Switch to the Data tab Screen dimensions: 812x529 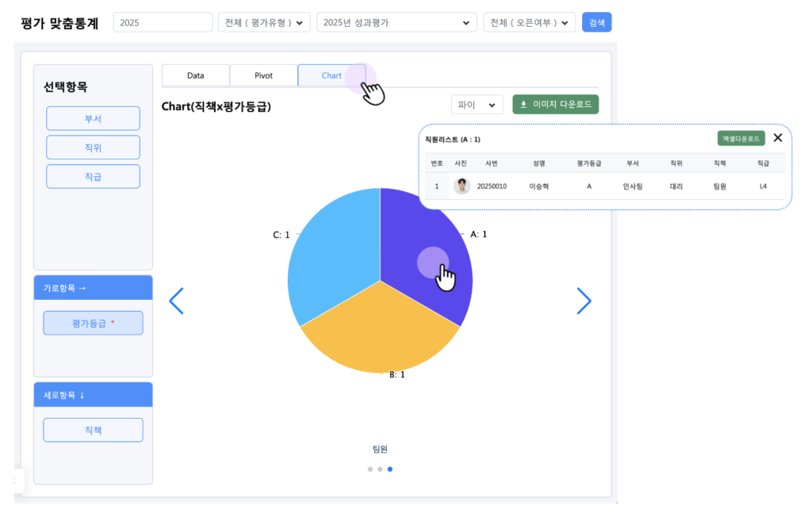point(195,75)
